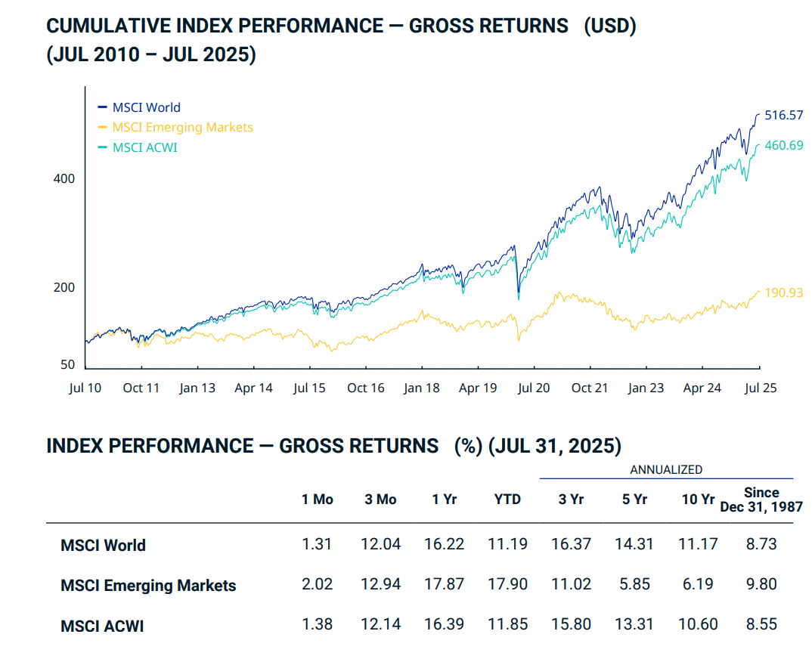Click the 10 Yr column header
812x662 pixels.
(698, 500)
